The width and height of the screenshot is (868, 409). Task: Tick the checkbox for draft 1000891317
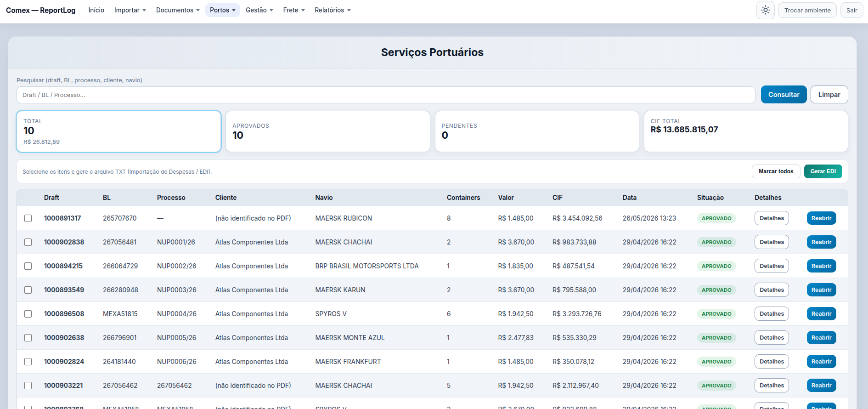(28, 218)
